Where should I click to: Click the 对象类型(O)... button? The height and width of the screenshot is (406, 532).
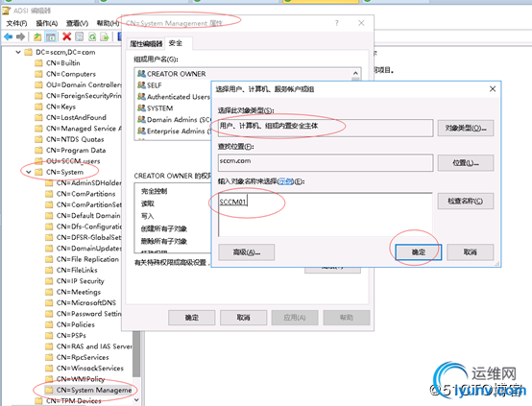(466, 128)
